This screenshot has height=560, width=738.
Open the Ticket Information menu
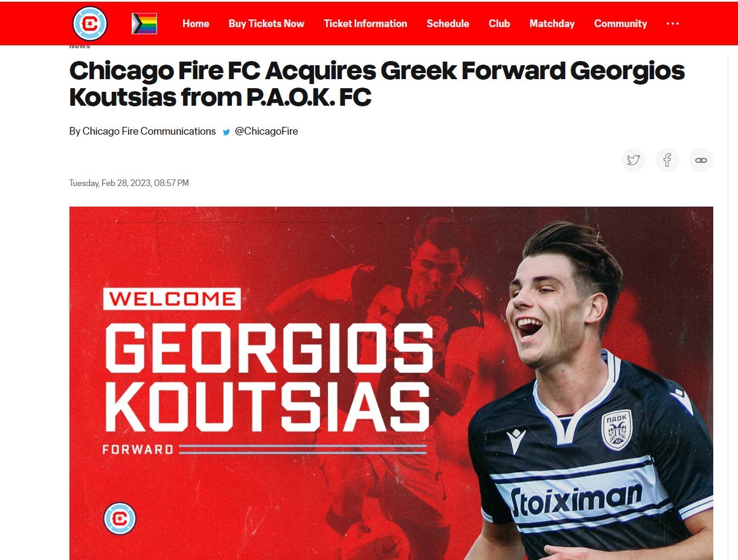(x=365, y=24)
